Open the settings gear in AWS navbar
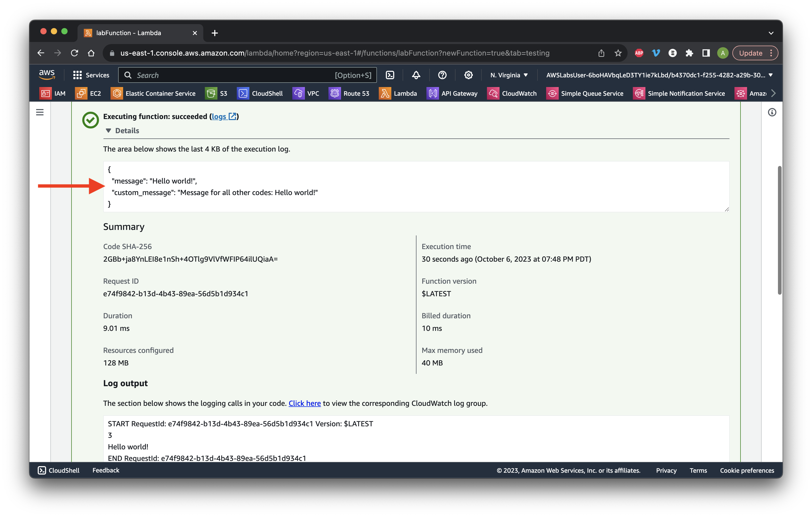812x517 pixels. pos(468,75)
